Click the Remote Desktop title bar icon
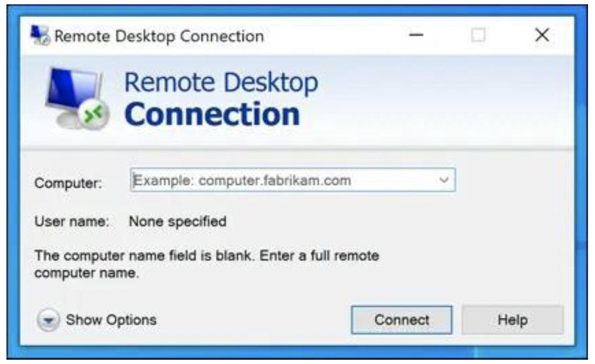The image size is (595, 364). pyautogui.click(x=40, y=35)
